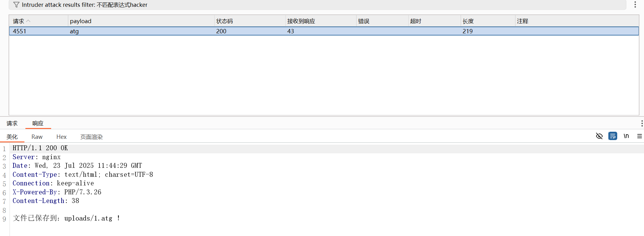
Task: Open the hamburger menu in response viewer
Action: point(639,136)
